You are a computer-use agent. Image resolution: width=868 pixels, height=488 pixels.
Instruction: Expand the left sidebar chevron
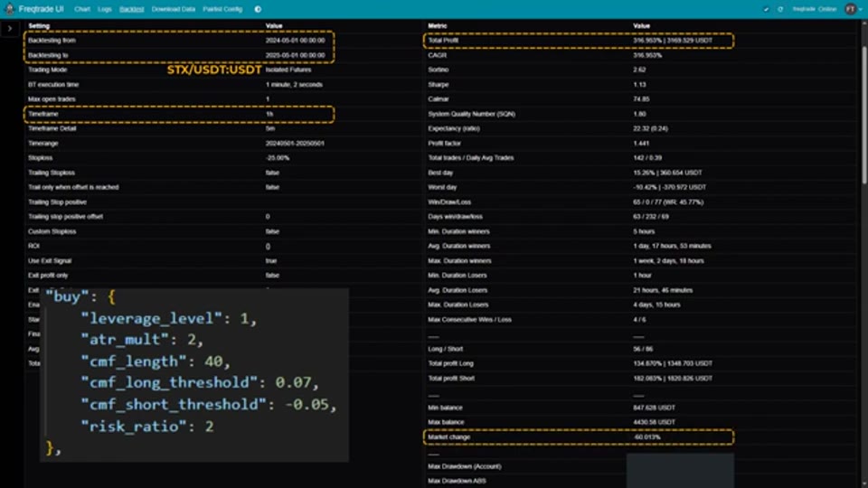click(10, 28)
